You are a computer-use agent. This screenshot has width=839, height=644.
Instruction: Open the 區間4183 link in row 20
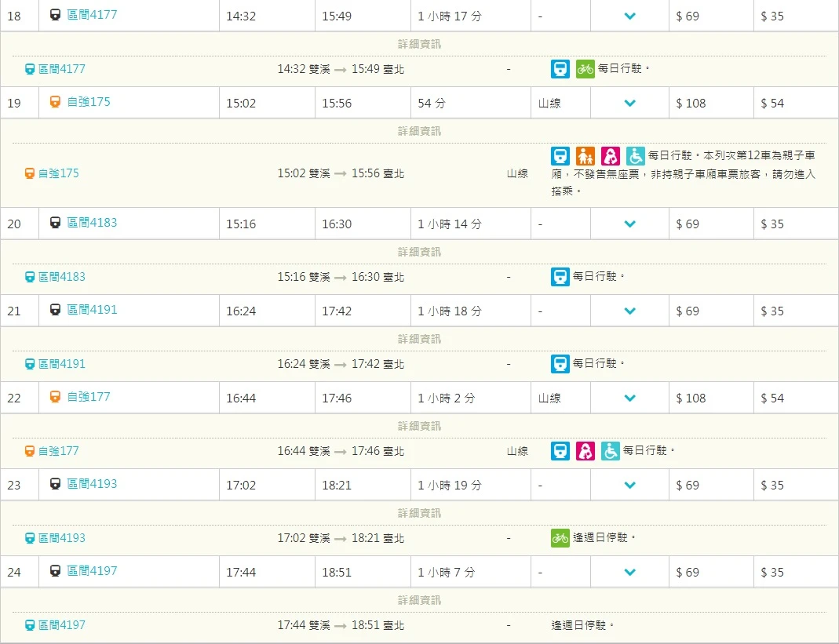coord(92,223)
